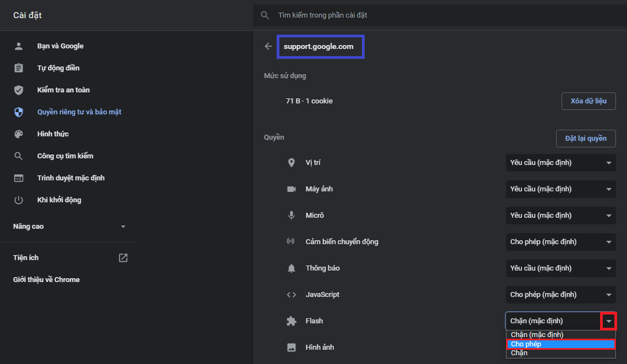The width and height of the screenshot is (627, 364).
Task: Open the JavaScript permission dropdown
Action: click(x=560, y=295)
